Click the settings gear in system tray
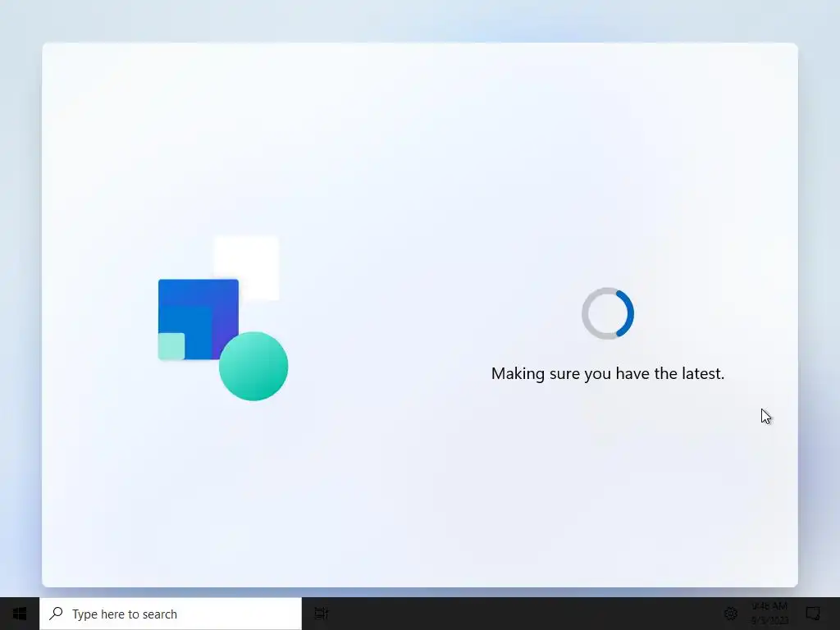 (731, 614)
